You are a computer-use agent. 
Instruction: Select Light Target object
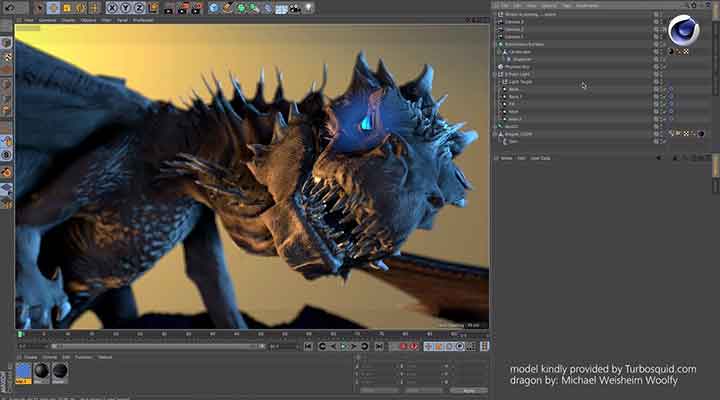pos(521,82)
